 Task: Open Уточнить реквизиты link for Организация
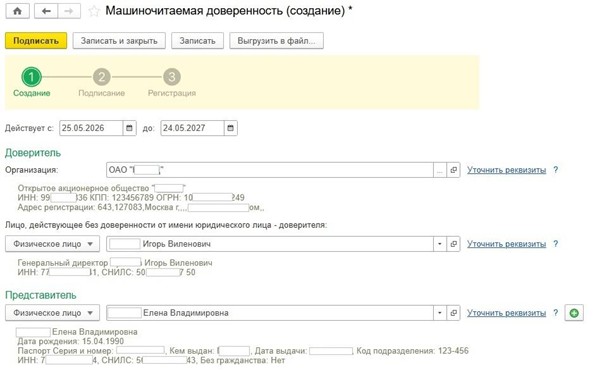[x=506, y=170]
